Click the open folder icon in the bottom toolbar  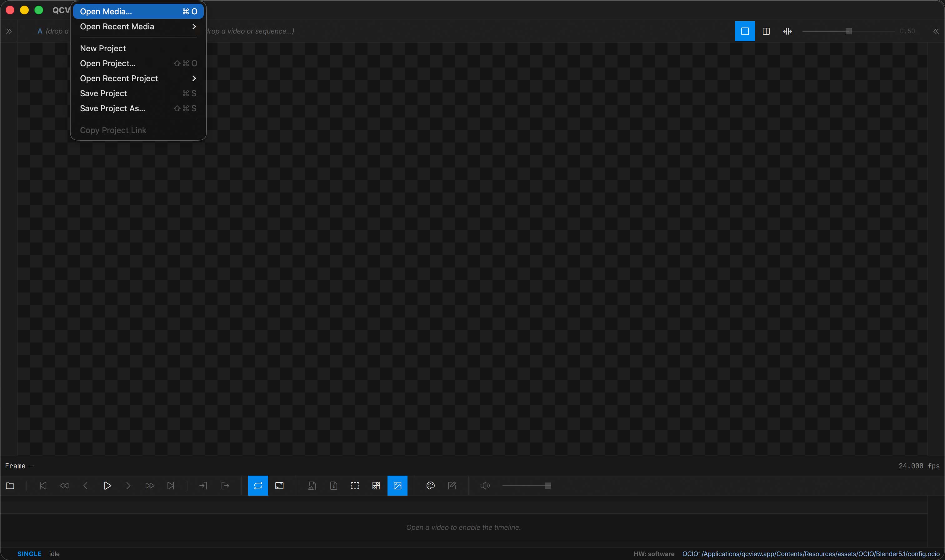(10, 486)
